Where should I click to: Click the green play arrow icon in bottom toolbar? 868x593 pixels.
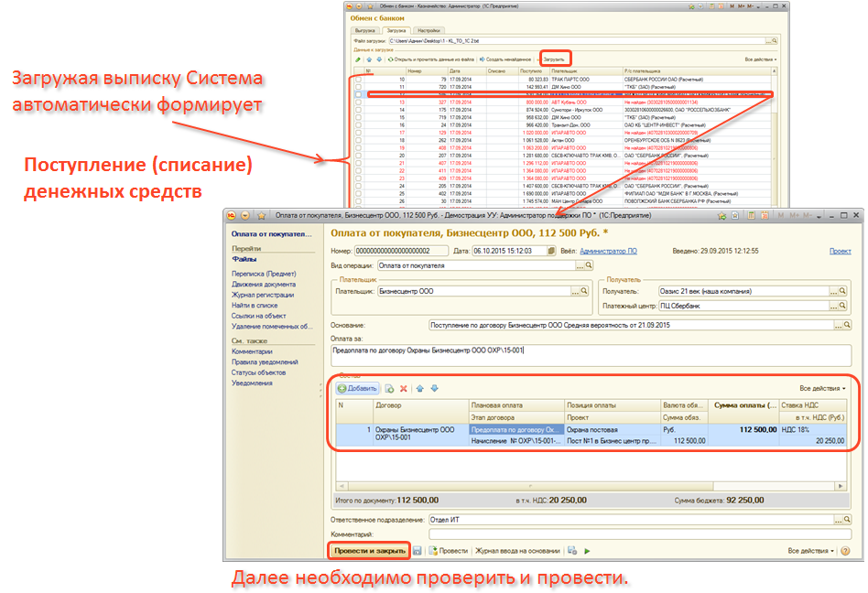(x=587, y=551)
